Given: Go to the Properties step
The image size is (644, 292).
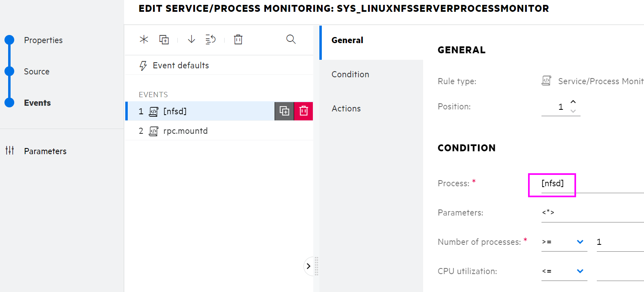Looking at the screenshot, I should pos(43,40).
